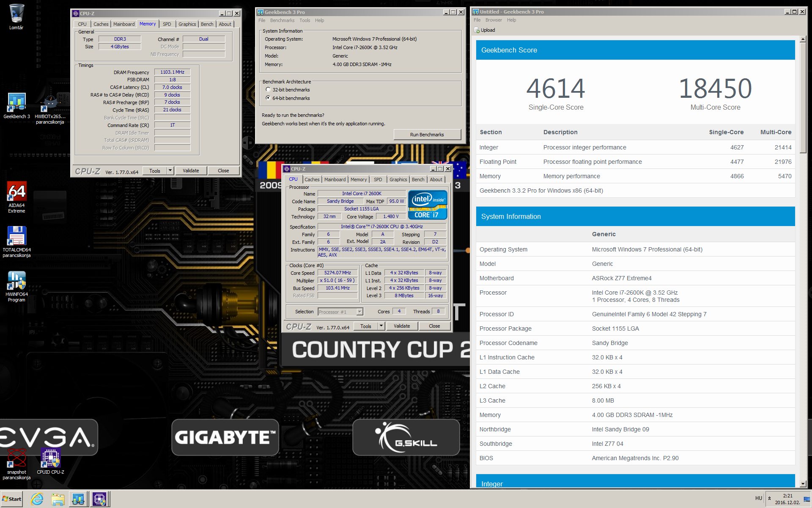Click the ASRock Z77 Extreme4 motherboard value
This screenshot has width=812, height=508.
pyautogui.click(x=622, y=278)
